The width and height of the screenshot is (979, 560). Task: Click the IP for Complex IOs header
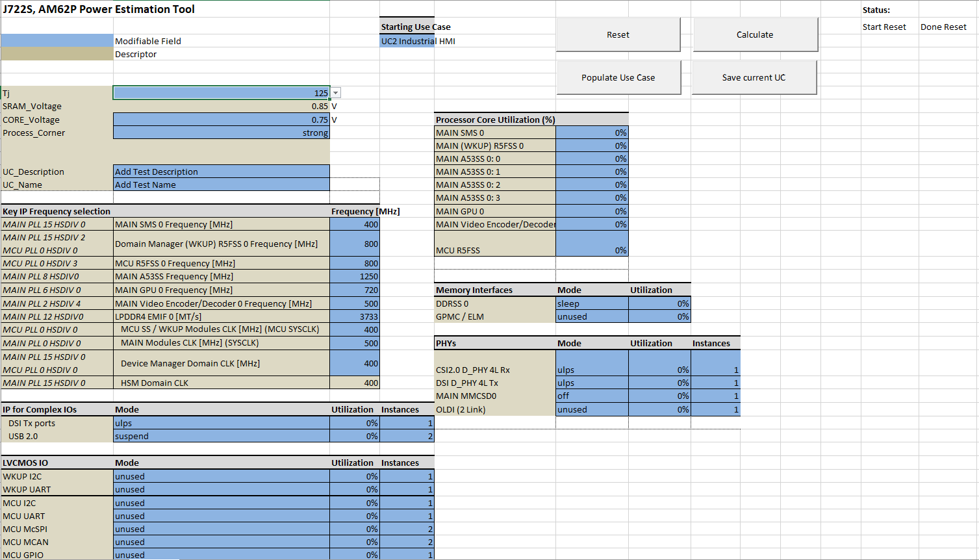(40, 409)
